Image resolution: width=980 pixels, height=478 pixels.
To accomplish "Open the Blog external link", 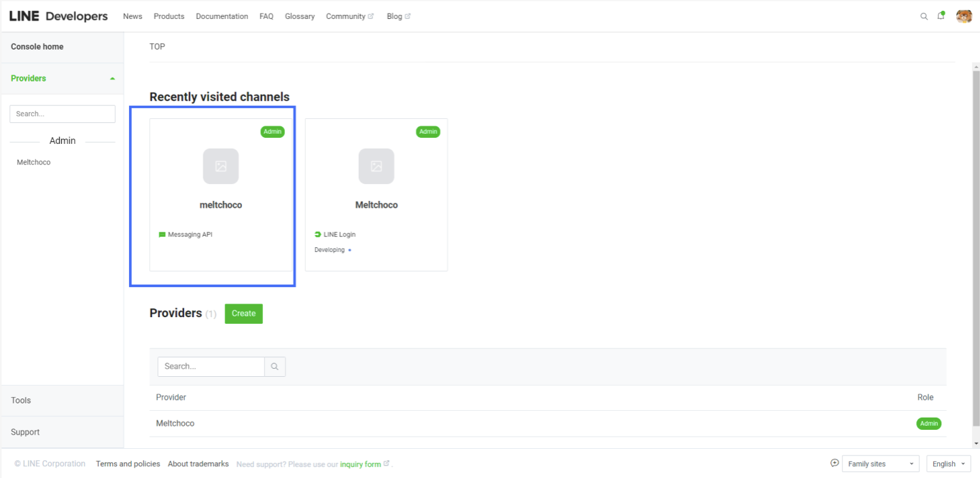I will [x=399, y=16].
